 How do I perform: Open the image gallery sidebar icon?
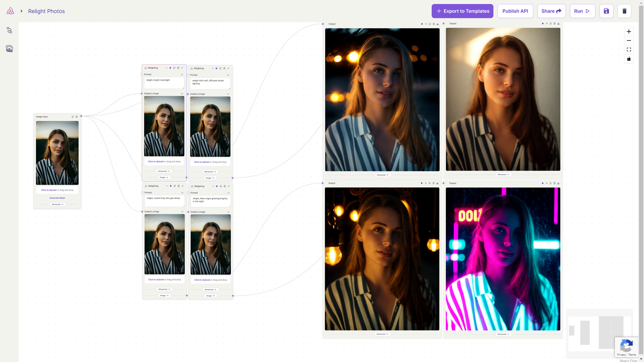pos(9,49)
